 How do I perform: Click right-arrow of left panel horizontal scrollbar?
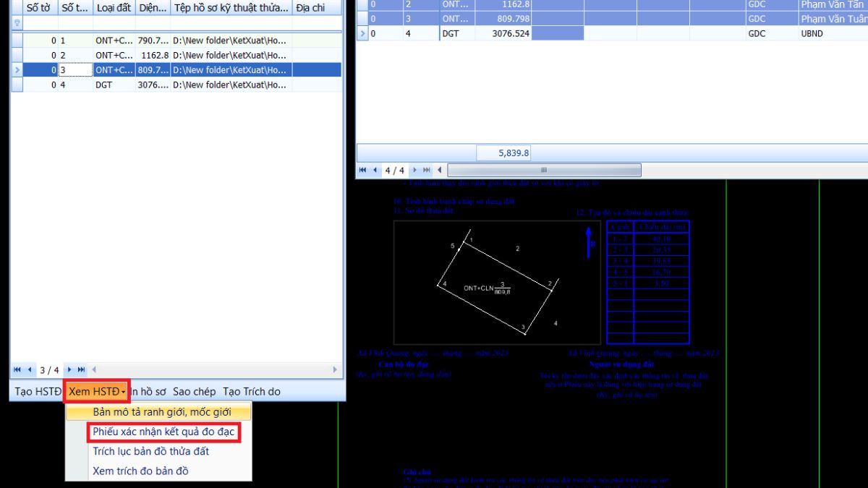tap(334, 369)
